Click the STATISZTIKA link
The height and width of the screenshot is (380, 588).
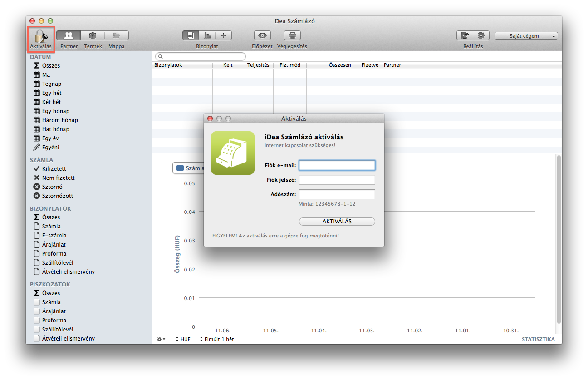click(x=538, y=339)
